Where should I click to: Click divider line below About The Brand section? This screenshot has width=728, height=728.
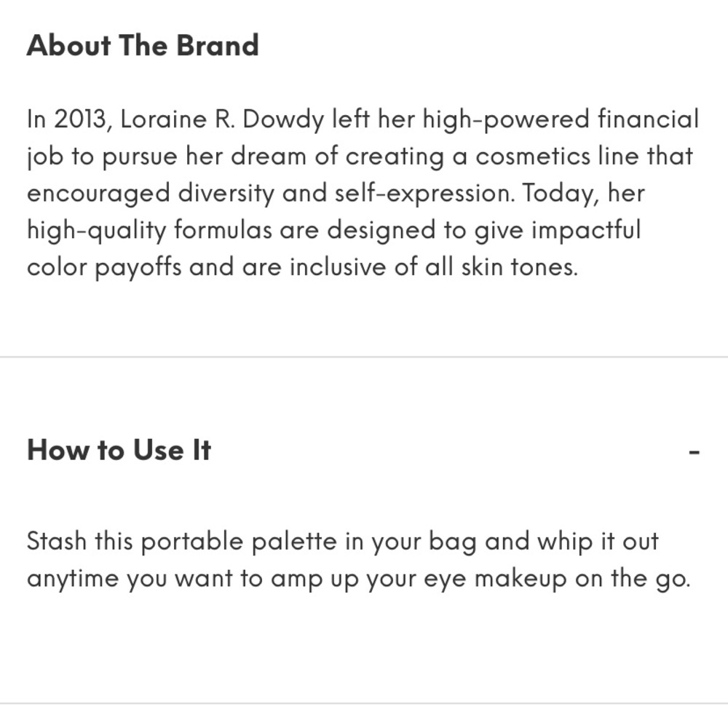(364, 357)
